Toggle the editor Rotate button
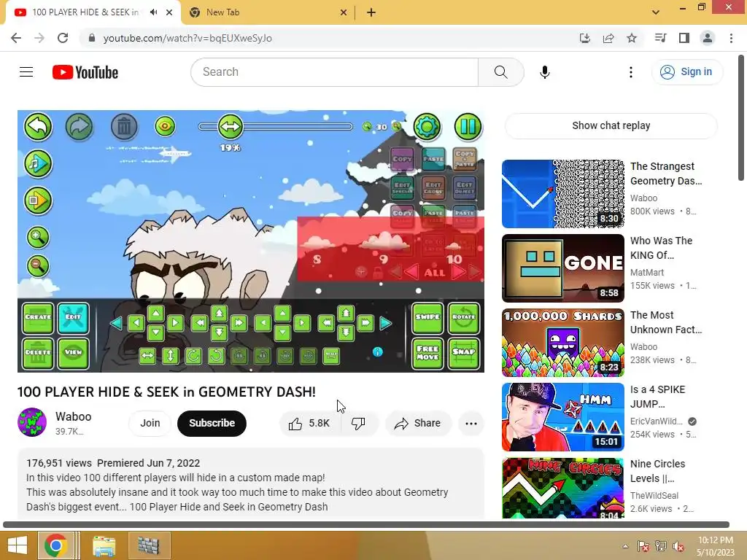The width and height of the screenshot is (747, 560). (464, 317)
